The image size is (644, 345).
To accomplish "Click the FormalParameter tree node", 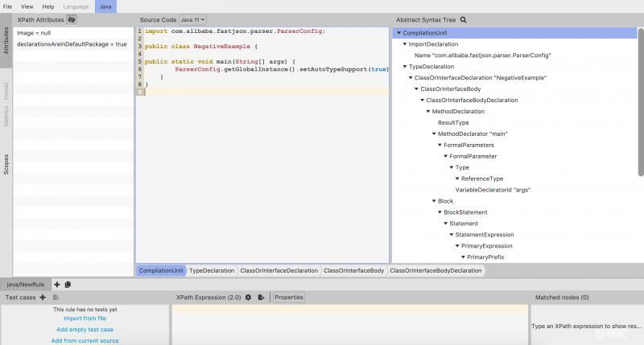I will pyautogui.click(x=473, y=156).
